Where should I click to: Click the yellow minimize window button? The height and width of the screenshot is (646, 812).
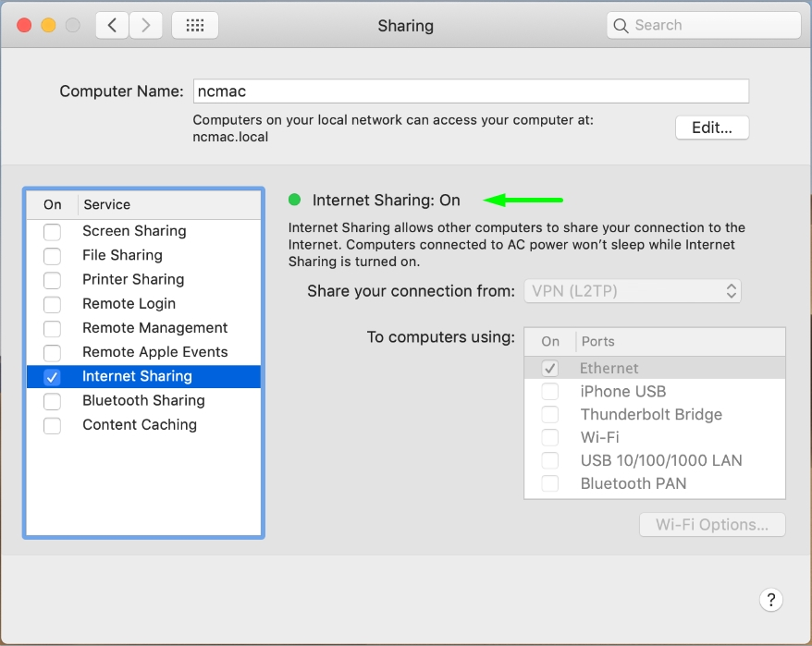click(48, 25)
